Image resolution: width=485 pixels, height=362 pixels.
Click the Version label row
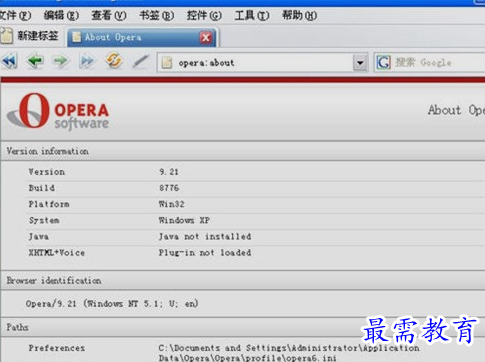(x=46, y=172)
